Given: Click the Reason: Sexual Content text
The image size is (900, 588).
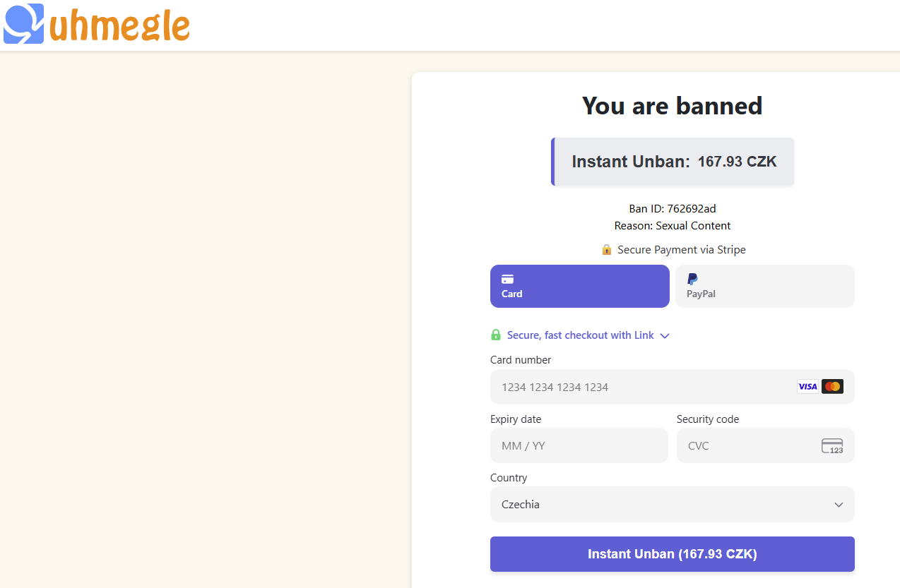Looking at the screenshot, I should [x=673, y=226].
